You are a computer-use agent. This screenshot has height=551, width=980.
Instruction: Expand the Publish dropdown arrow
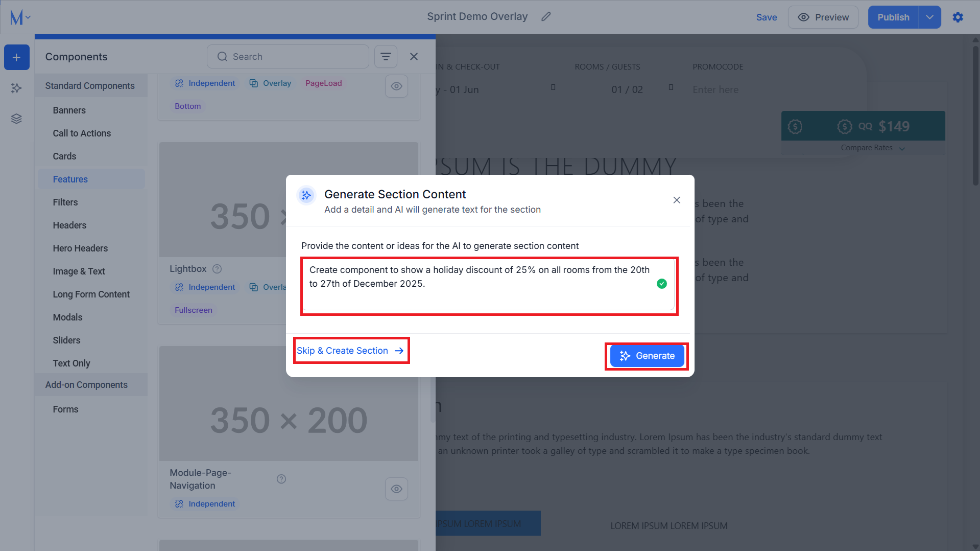[930, 17]
